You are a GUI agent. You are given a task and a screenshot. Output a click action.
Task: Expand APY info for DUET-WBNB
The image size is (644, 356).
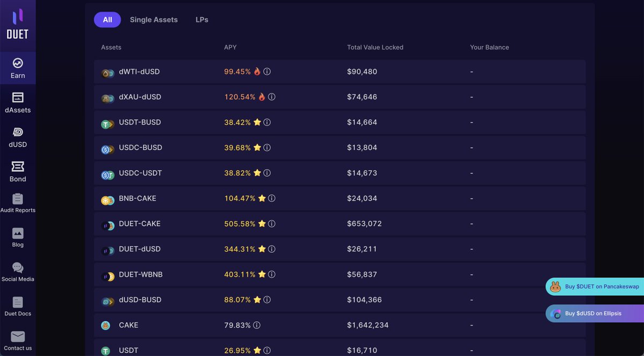tap(272, 274)
